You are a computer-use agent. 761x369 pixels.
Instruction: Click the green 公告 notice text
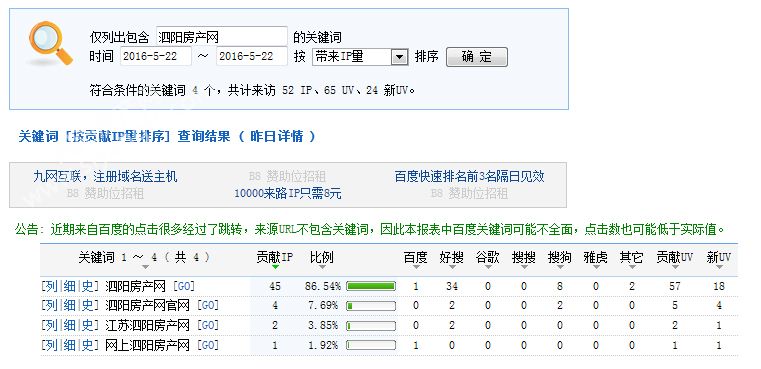[x=369, y=229]
